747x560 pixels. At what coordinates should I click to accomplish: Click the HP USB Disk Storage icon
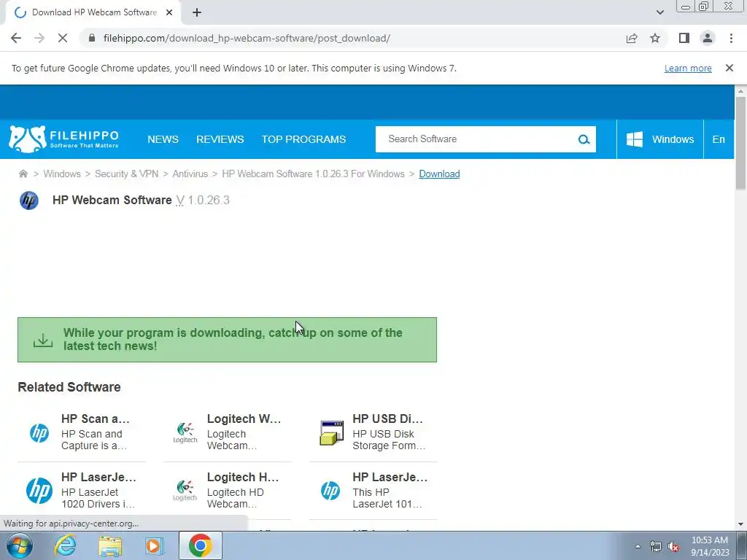click(x=332, y=433)
